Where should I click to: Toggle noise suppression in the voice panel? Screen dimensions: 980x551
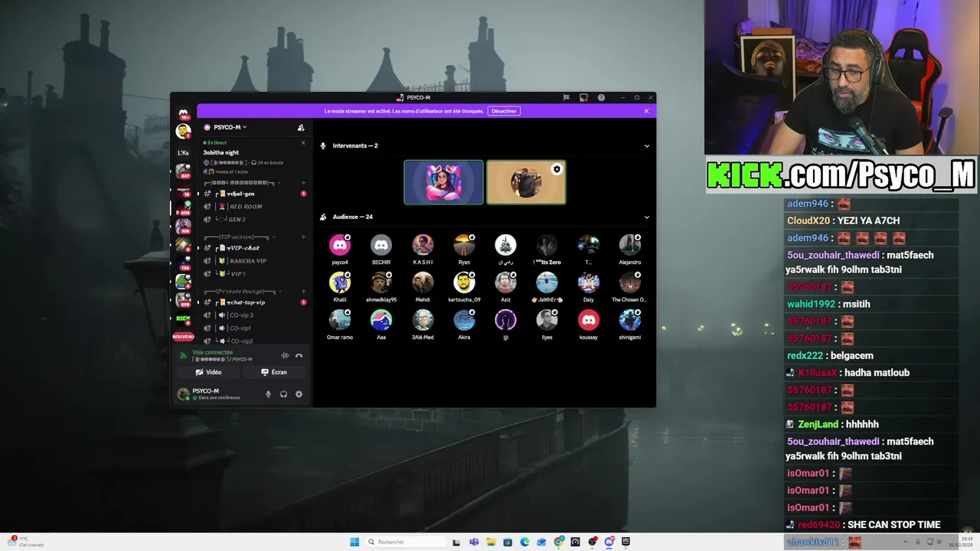click(x=285, y=356)
